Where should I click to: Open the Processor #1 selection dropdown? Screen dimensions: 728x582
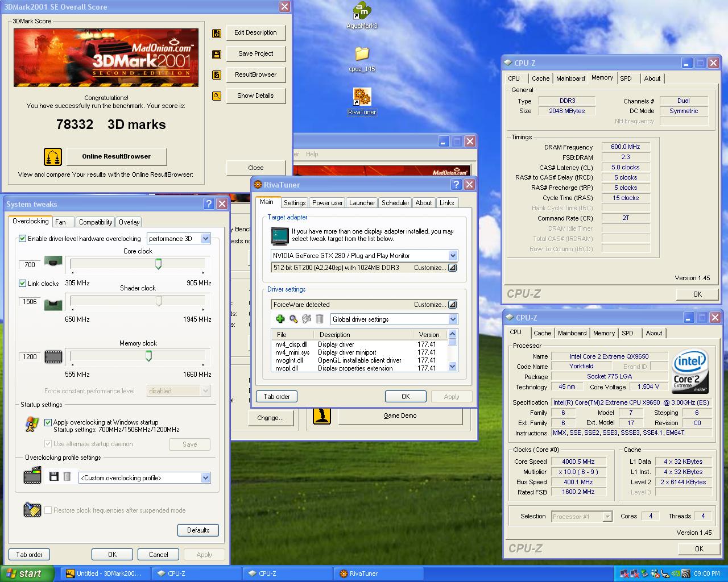click(607, 517)
